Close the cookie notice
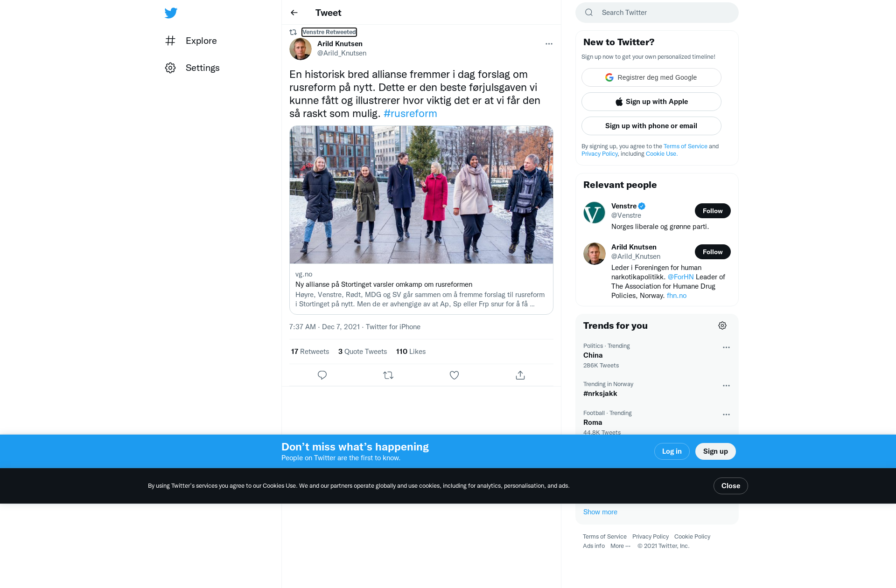This screenshot has width=896, height=588. coord(731,486)
